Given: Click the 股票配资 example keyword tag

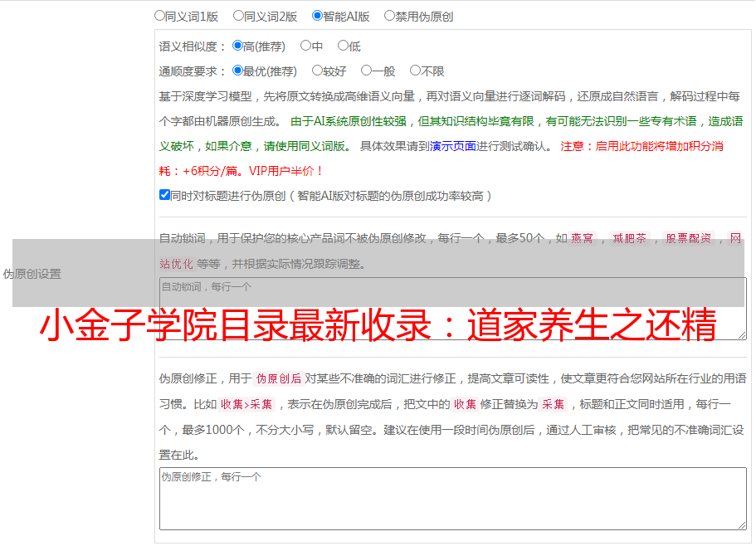Looking at the screenshot, I should [x=689, y=238].
